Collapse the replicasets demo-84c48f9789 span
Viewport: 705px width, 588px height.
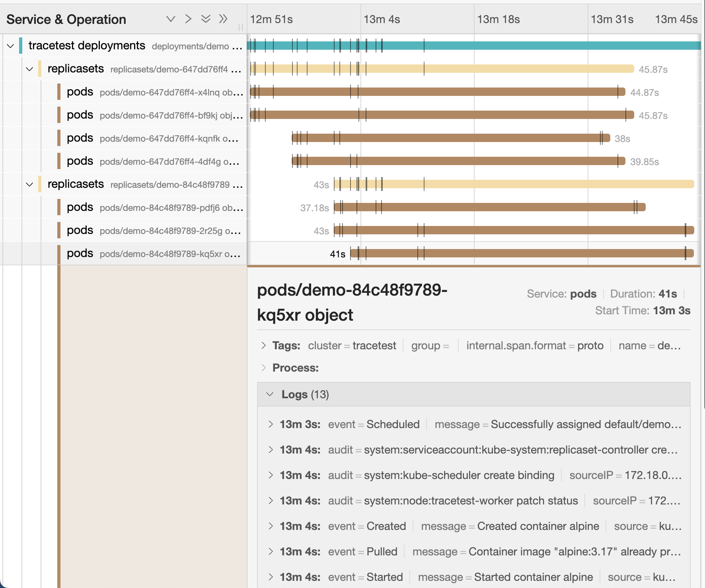pos(29,184)
